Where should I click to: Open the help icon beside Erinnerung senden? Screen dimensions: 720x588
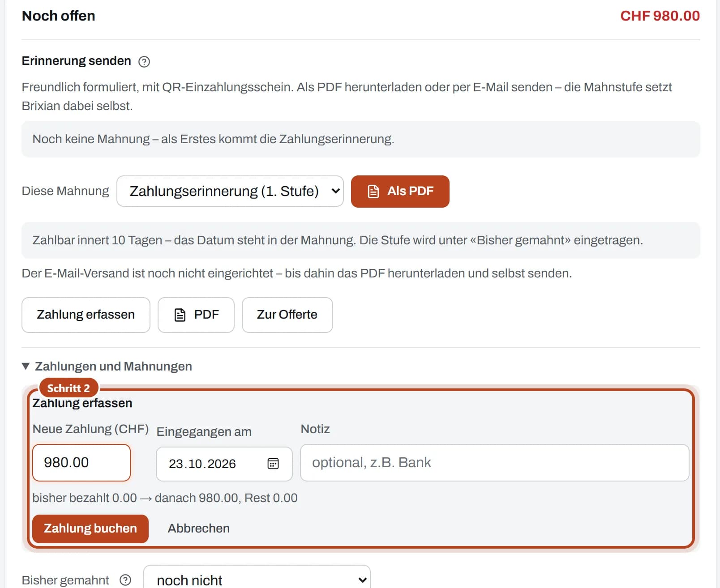144,62
